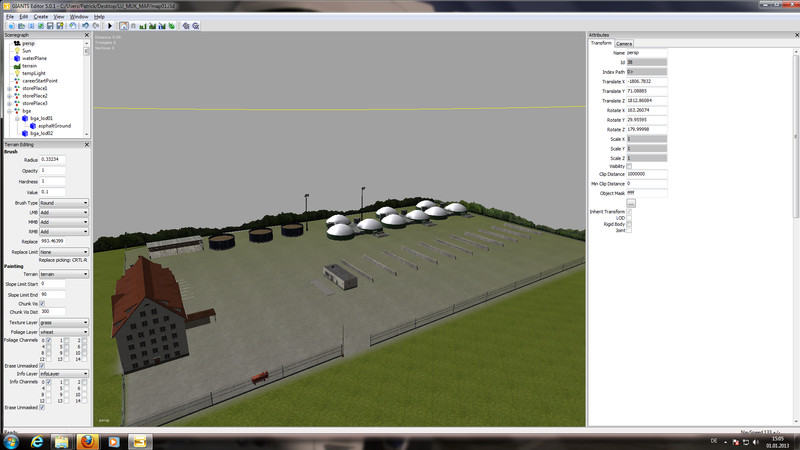Open the Foliage Layer wheat dropdown
This screenshot has width=800, height=450.
coord(64,332)
